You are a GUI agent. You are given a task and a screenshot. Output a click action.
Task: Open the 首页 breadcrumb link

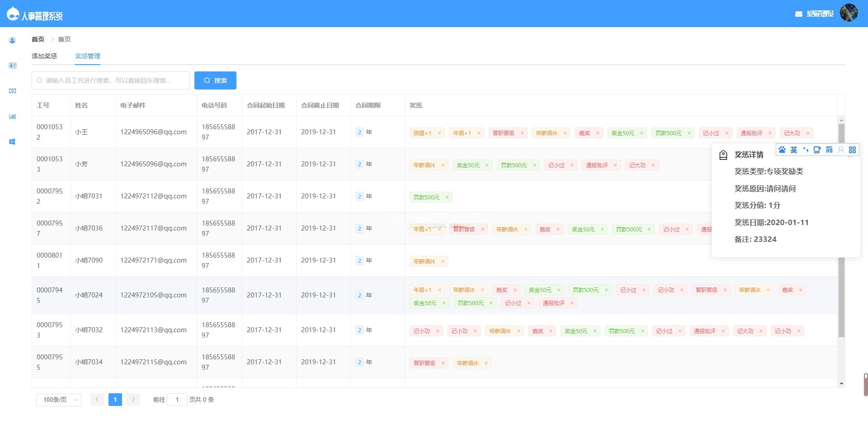click(x=38, y=39)
